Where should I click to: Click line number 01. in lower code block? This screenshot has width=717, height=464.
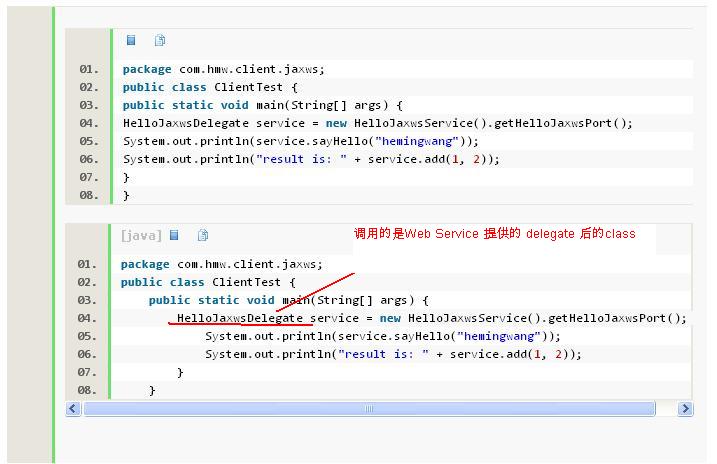point(87,264)
